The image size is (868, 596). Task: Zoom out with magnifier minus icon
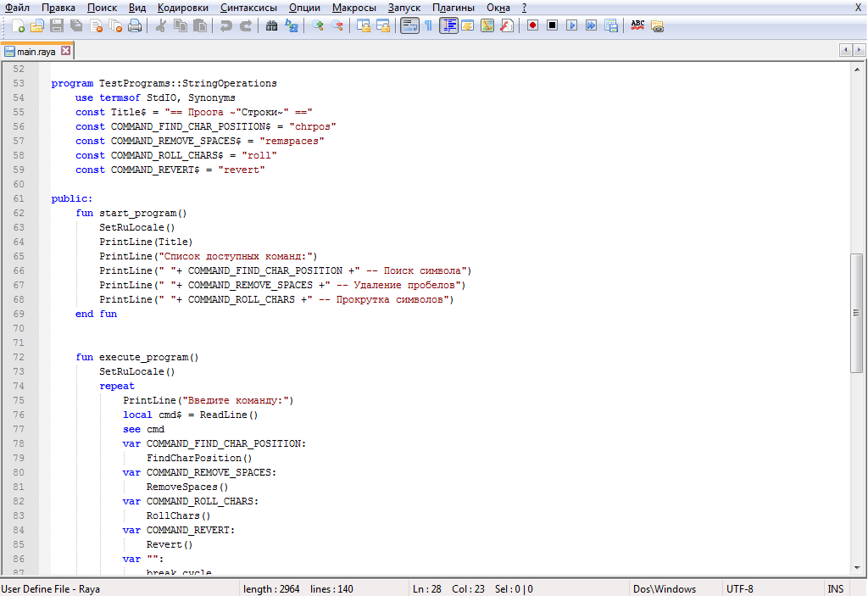point(337,25)
